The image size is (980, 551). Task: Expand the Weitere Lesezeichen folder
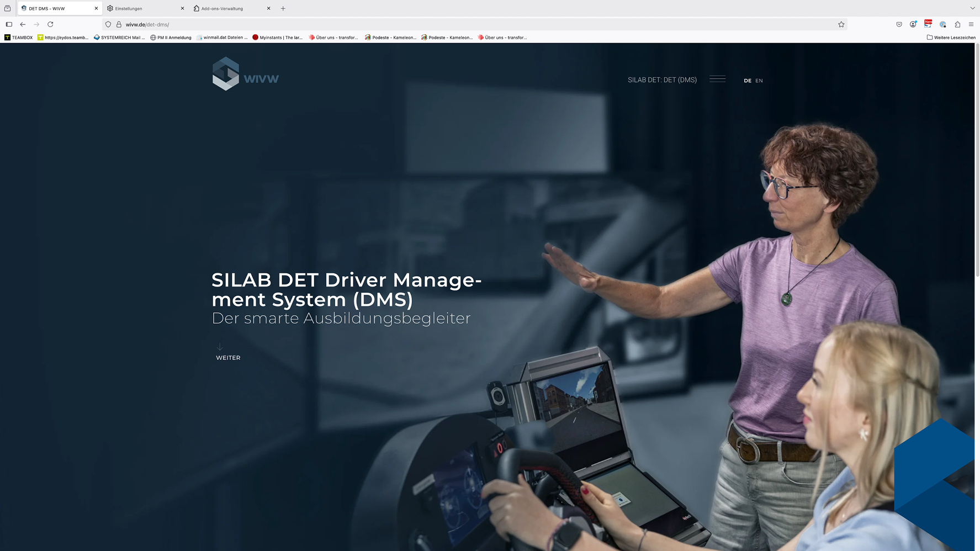coord(951,38)
